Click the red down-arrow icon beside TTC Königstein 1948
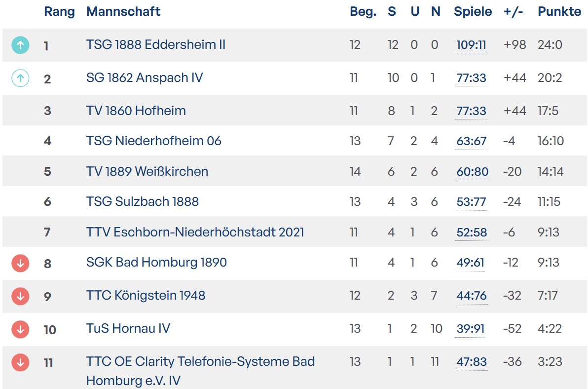The height and width of the screenshot is (389, 588). [x=20, y=296]
